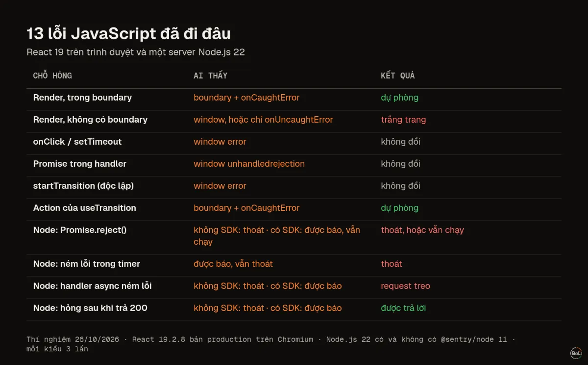Select the "Render, không có boundary" cell

pos(90,120)
